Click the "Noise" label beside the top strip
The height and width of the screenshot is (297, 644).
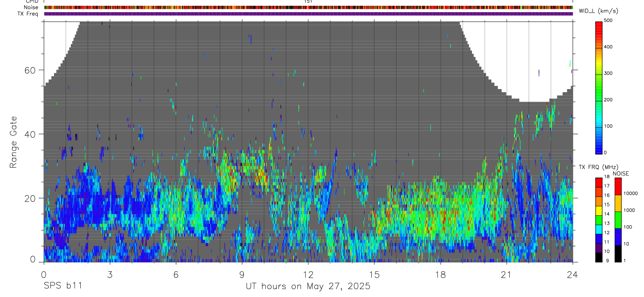pos(31,7)
